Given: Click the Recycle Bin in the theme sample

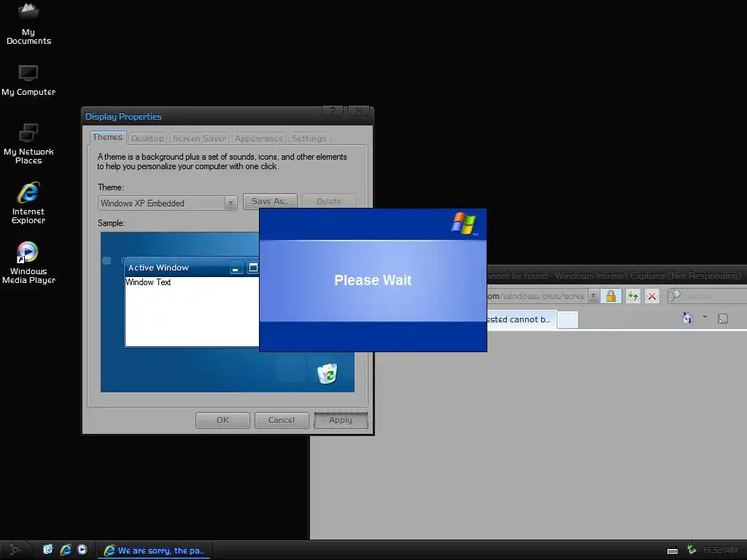Looking at the screenshot, I should pos(328,373).
